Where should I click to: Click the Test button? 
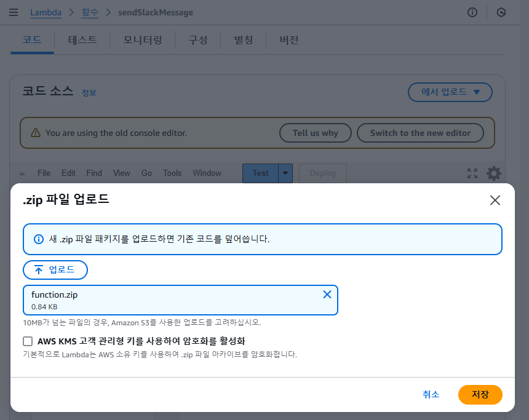click(260, 173)
